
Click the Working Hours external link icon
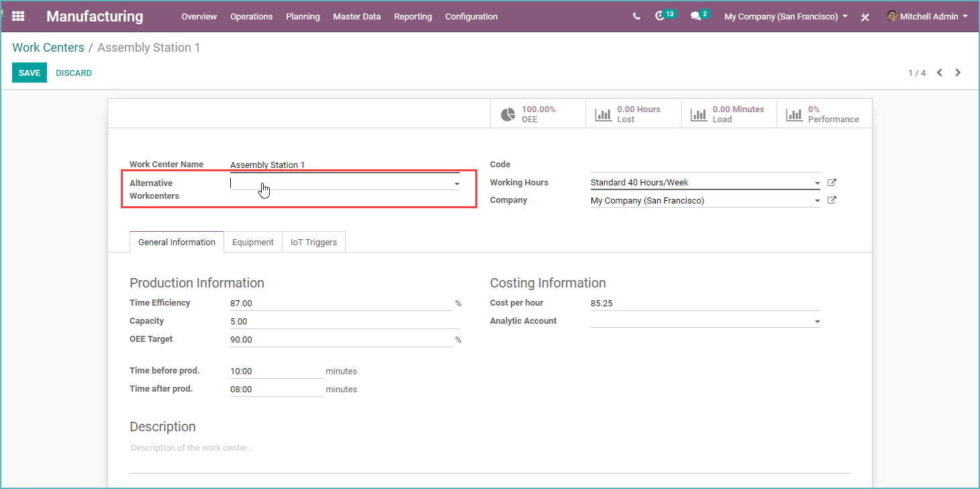[x=832, y=182]
